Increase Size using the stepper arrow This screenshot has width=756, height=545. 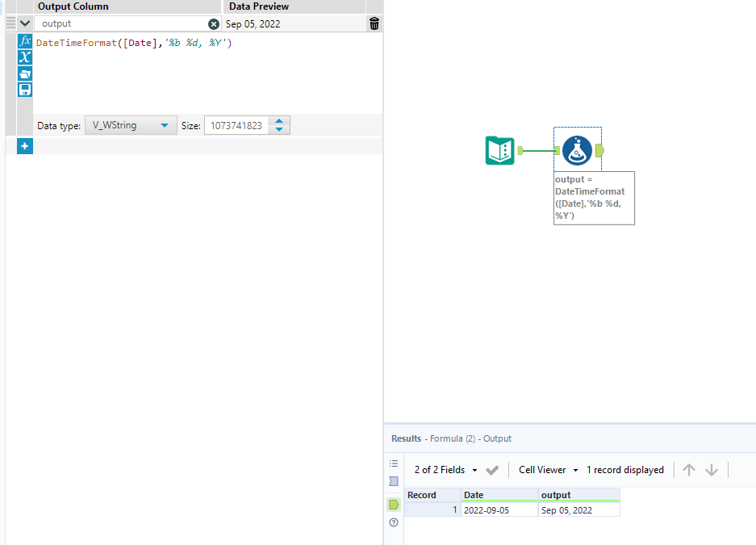[278, 121]
